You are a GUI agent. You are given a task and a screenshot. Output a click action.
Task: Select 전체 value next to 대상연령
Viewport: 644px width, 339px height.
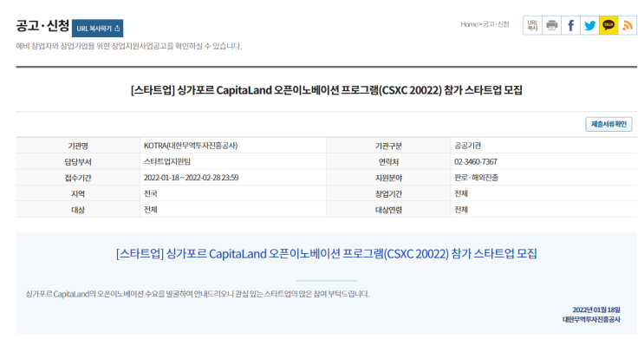[461, 210]
